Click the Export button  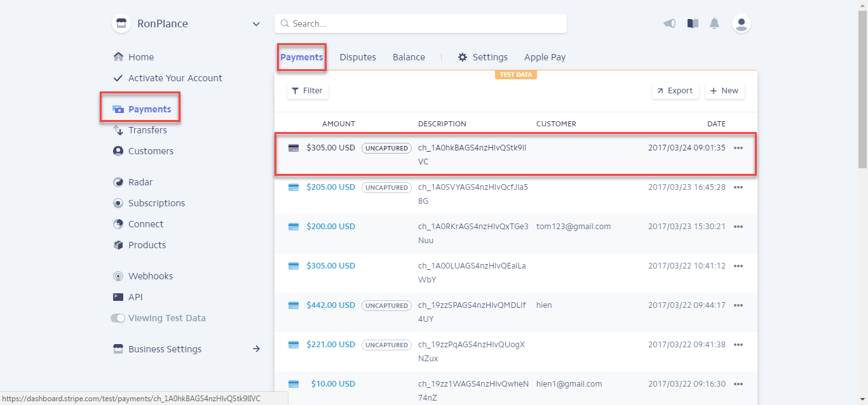coord(675,91)
